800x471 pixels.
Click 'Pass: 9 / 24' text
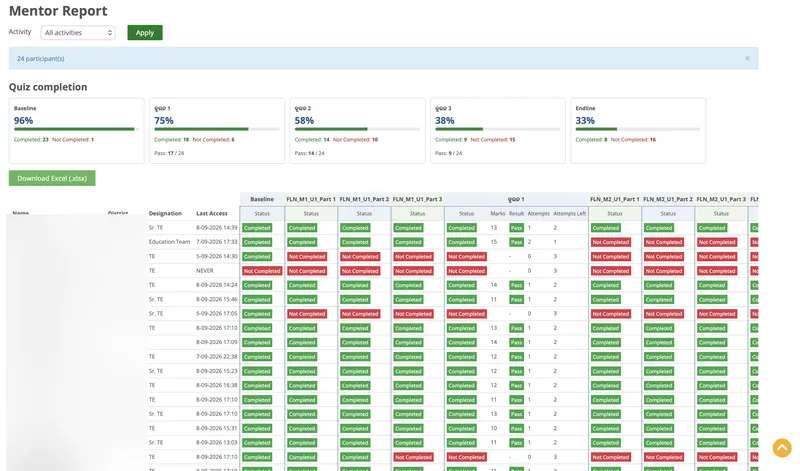pos(448,153)
